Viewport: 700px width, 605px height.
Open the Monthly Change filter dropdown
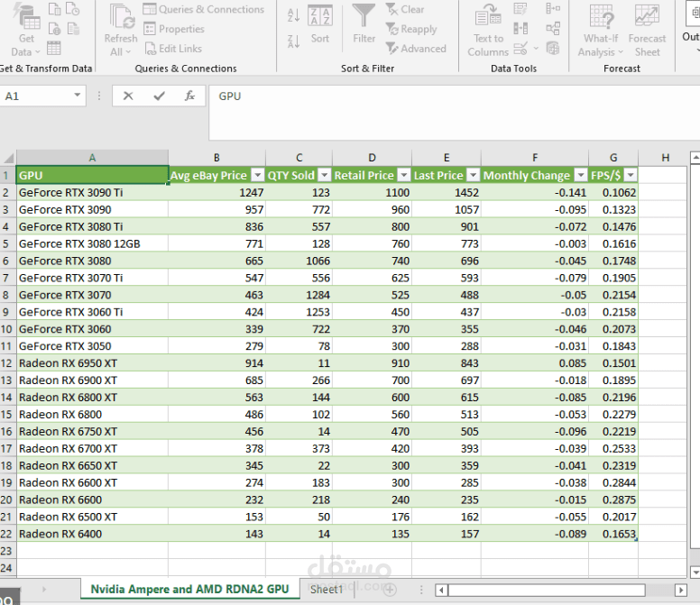coord(580,175)
